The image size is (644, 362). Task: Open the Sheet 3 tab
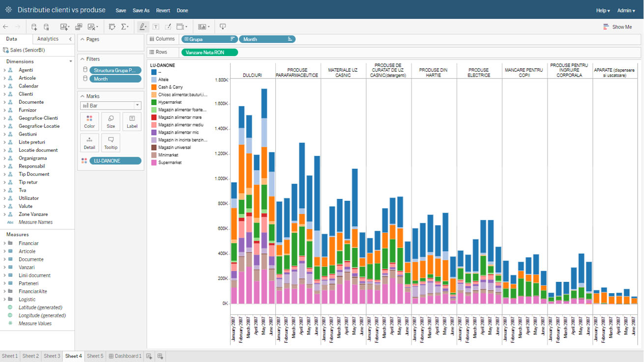pos(52,356)
